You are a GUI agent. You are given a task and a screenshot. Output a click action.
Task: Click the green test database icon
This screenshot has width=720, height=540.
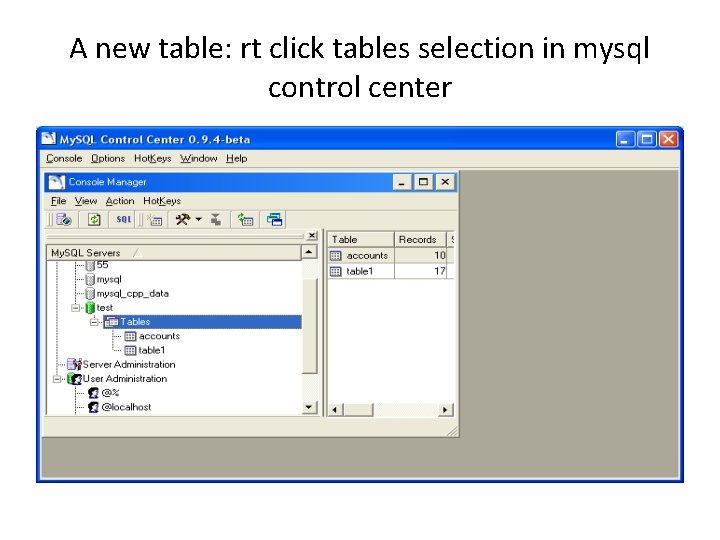pos(90,308)
